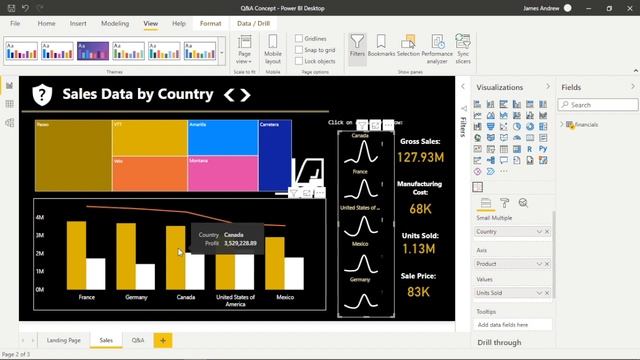Open bar chart More options ellipsis
Viewport: 640px width, 360px height.
[x=320, y=193]
